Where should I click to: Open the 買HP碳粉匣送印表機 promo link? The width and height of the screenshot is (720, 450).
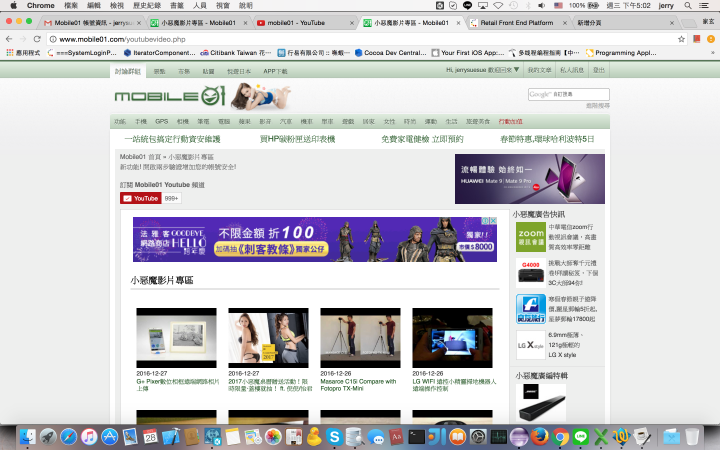298,139
